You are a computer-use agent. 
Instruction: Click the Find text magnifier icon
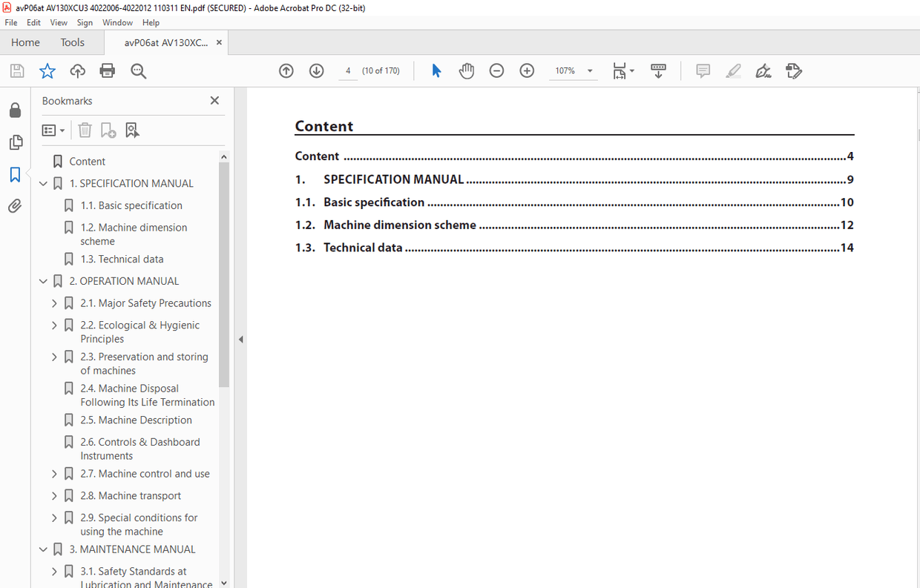(138, 71)
